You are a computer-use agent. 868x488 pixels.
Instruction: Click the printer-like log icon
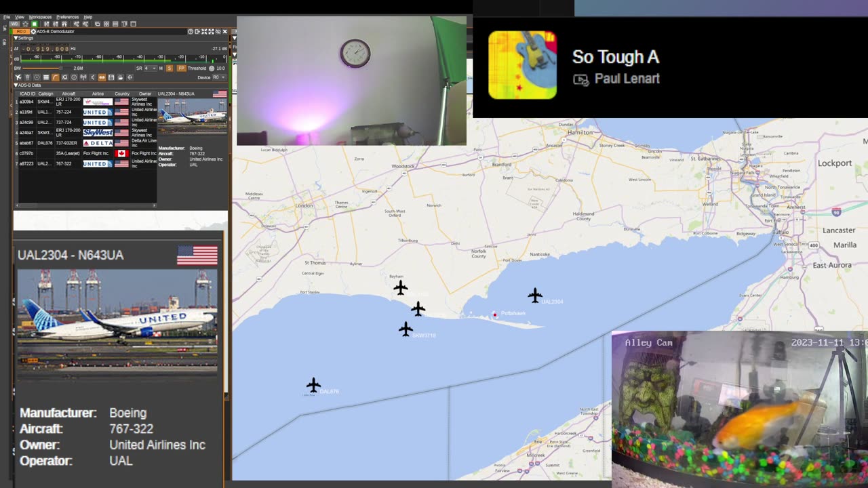[120, 77]
